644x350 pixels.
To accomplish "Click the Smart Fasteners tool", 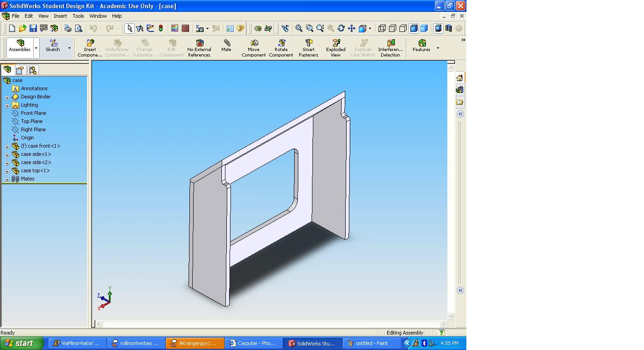I will tap(308, 47).
